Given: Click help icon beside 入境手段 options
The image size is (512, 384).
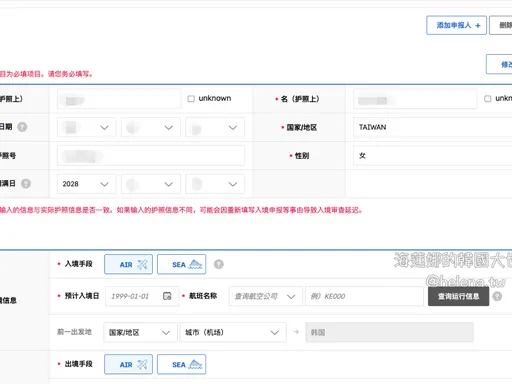Looking at the screenshot, I should coord(219,264).
